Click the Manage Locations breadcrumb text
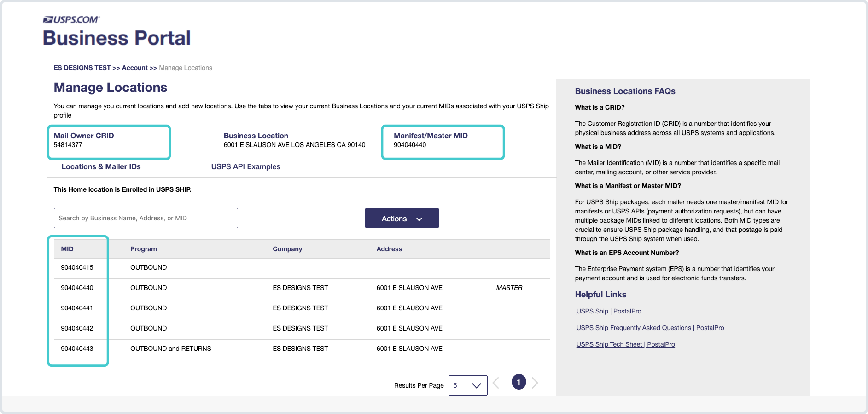 [x=186, y=68]
